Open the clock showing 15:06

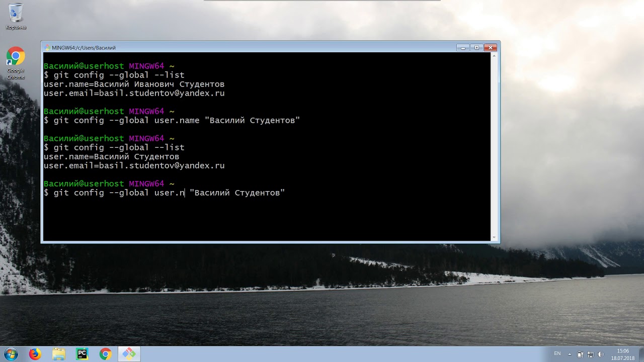(x=623, y=354)
